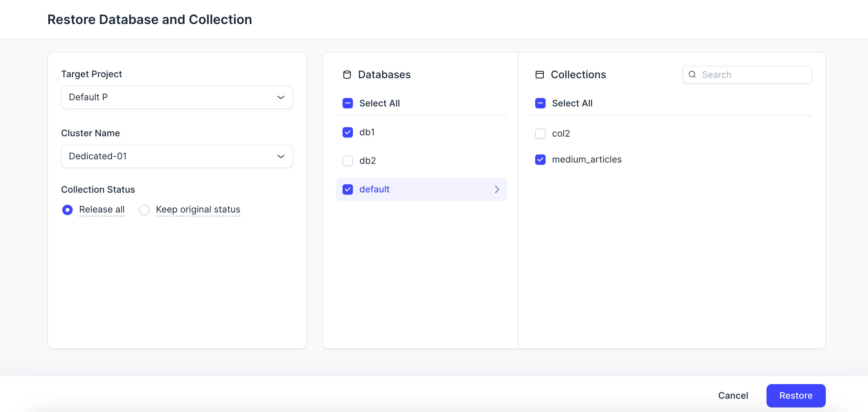
Task: Click the Collections panel icon
Action: point(539,74)
